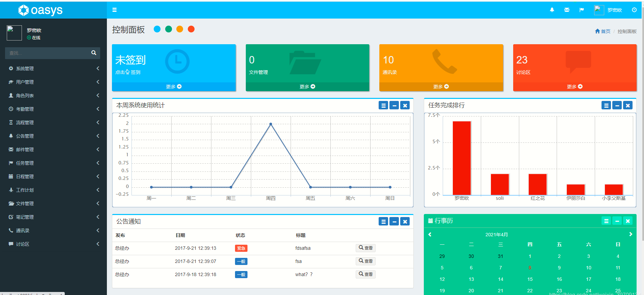The height and width of the screenshot is (295, 644).
Task: Click the clock icon at top right
Action: pyautogui.click(x=634, y=10)
